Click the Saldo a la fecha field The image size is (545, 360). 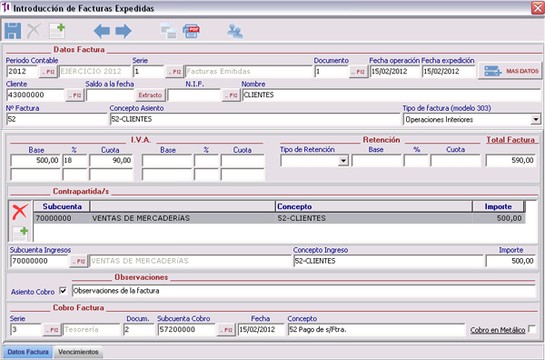click(110, 95)
